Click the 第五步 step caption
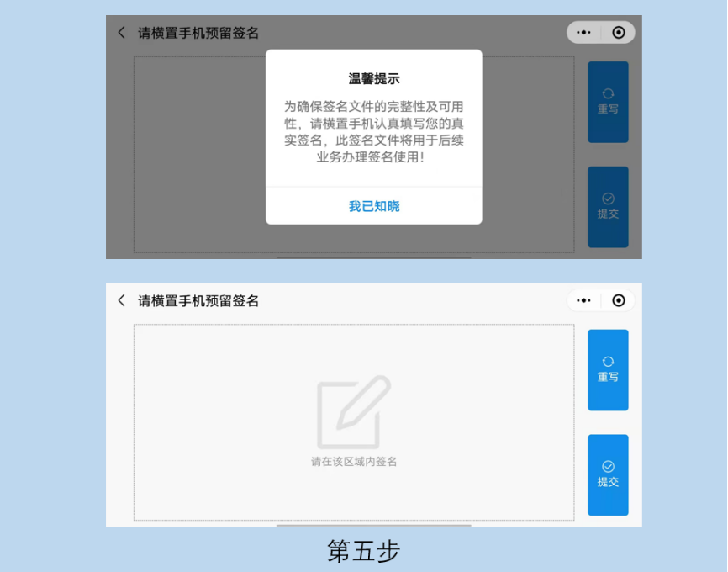The width and height of the screenshot is (728, 572). tap(364, 551)
